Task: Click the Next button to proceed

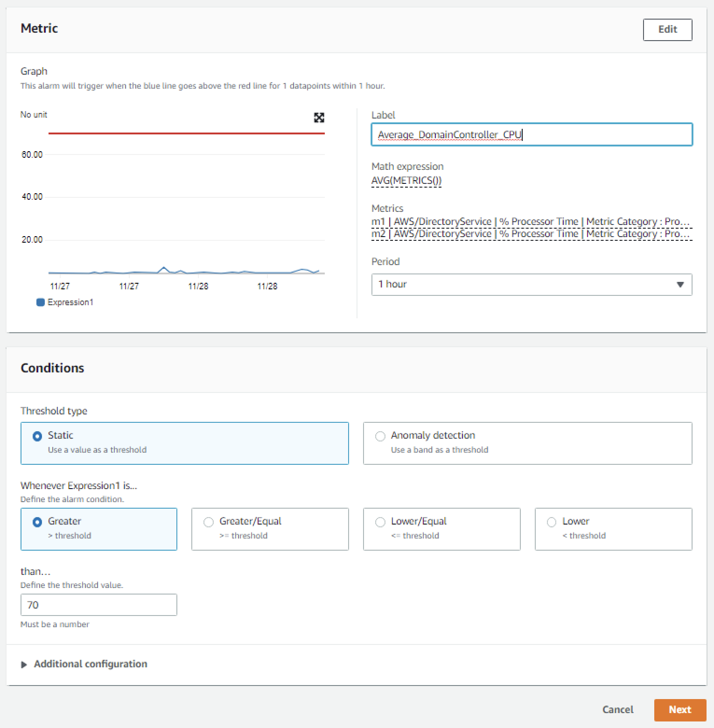Action: pyautogui.click(x=680, y=709)
